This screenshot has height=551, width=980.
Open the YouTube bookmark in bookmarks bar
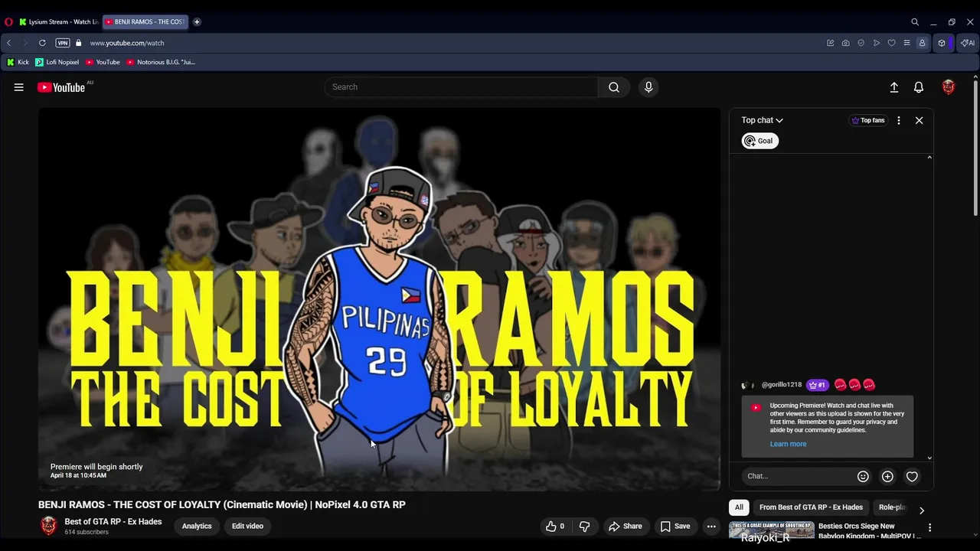pyautogui.click(x=103, y=62)
